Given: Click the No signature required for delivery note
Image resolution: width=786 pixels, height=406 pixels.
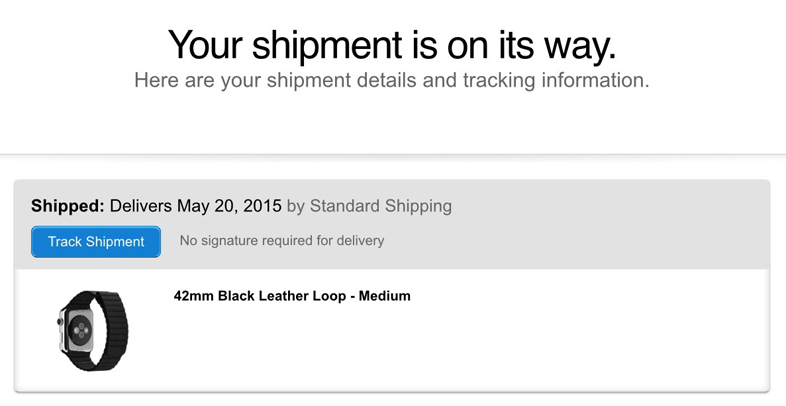Looking at the screenshot, I should pyautogui.click(x=282, y=241).
